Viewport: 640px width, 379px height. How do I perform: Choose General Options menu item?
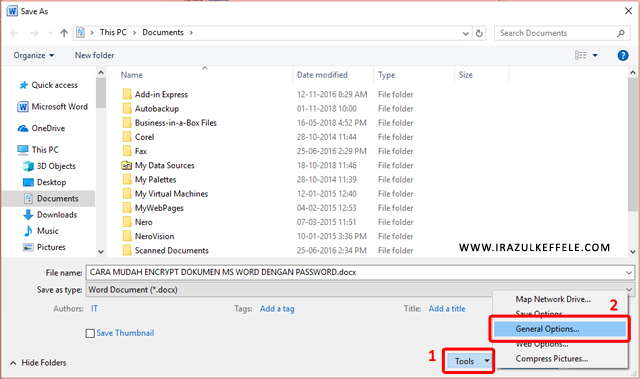point(560,329)
